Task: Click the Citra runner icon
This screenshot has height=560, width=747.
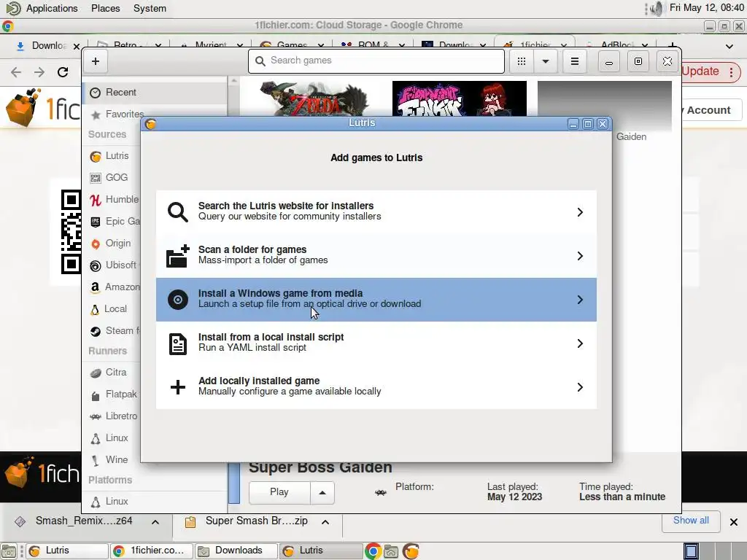Action: (x=96, y=373)
